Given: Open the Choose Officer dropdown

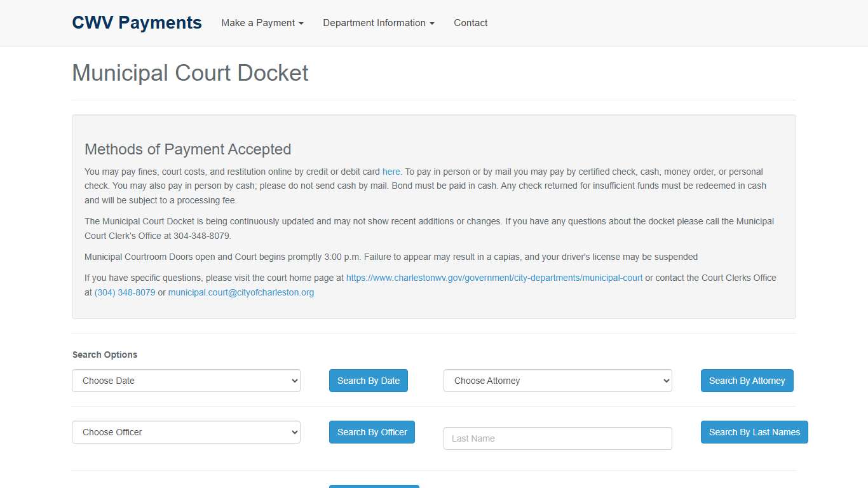Looking at the screenshot, I should [186, 432].
